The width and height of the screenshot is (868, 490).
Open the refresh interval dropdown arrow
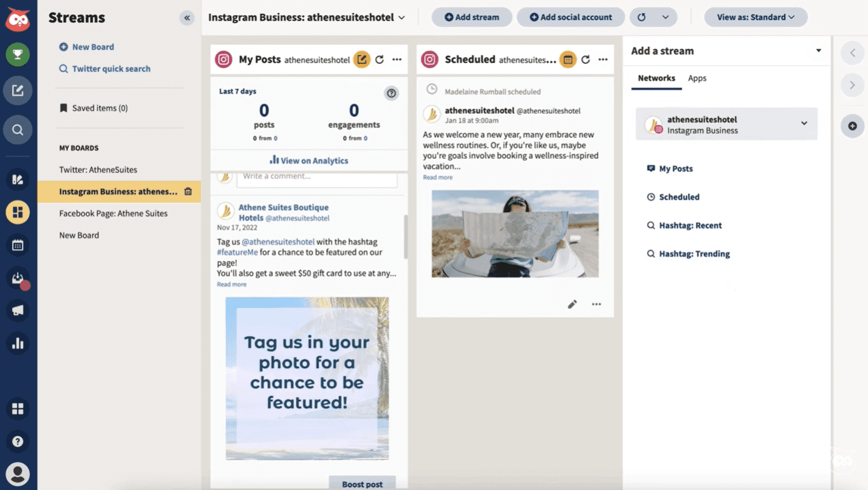pos(665,17)
